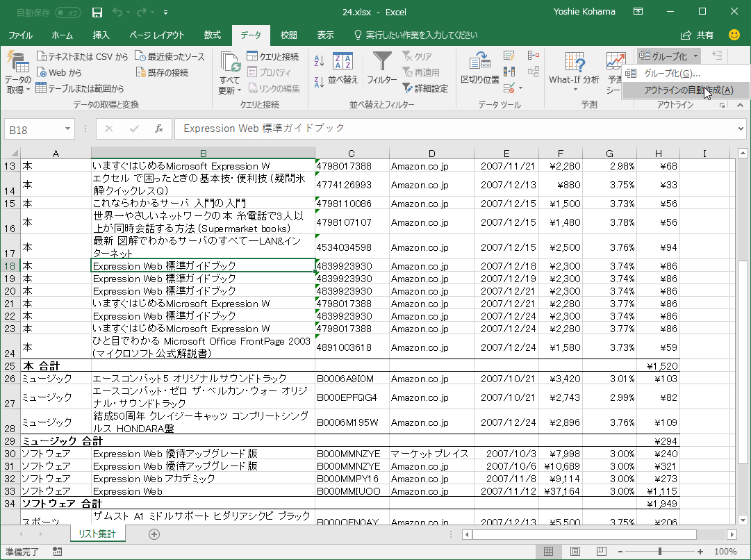The width and height of the screenshot is (751, 560).
Task: Switch to the Formulas (数式) tab
Action: click(212, 35)
